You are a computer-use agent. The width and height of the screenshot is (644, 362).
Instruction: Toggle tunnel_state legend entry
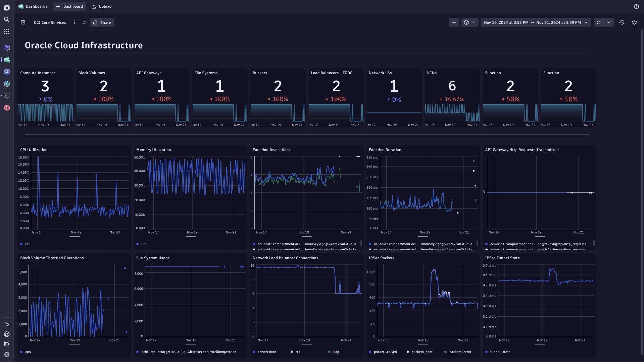(x=498, y=352)
